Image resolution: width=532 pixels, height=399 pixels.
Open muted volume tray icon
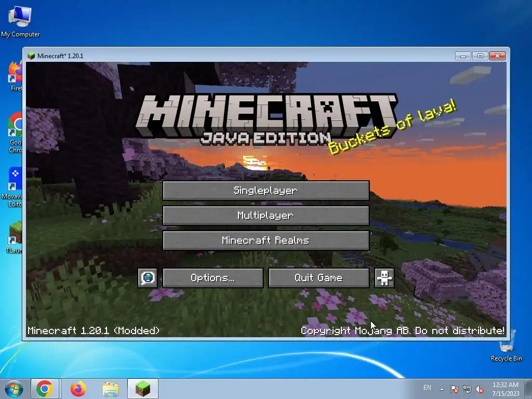480,389
